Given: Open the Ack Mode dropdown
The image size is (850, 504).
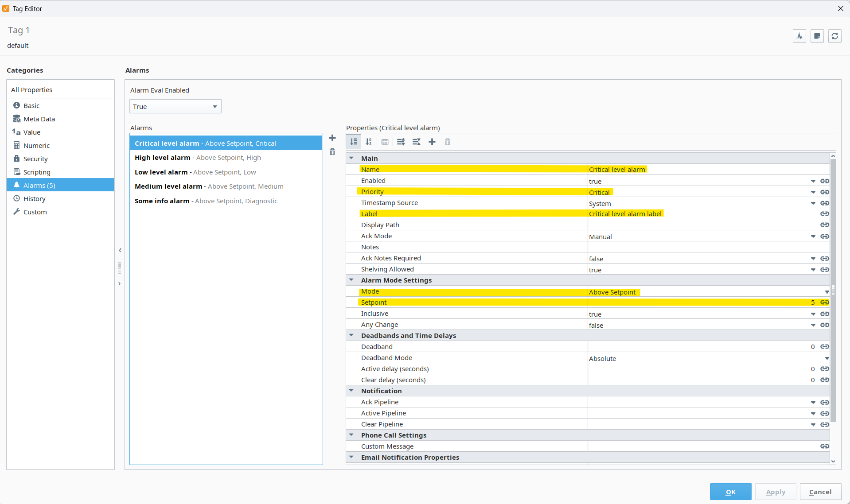Looking at the screenshot, I should tap(813, 236).
